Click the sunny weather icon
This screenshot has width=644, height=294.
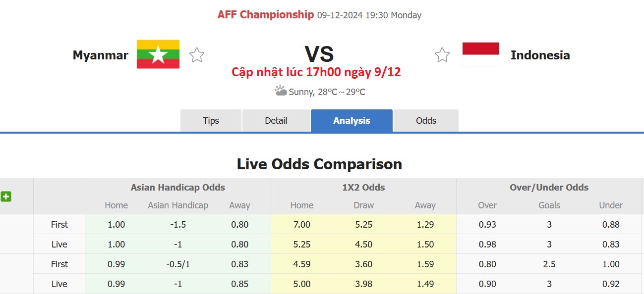pyautogui.click(x=281, y=91)
